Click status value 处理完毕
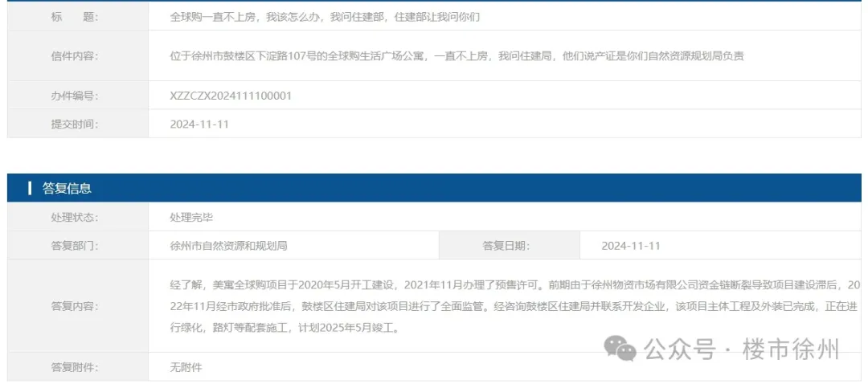Image resolution: width=868 pixels, height=384 pixels. 191,218
